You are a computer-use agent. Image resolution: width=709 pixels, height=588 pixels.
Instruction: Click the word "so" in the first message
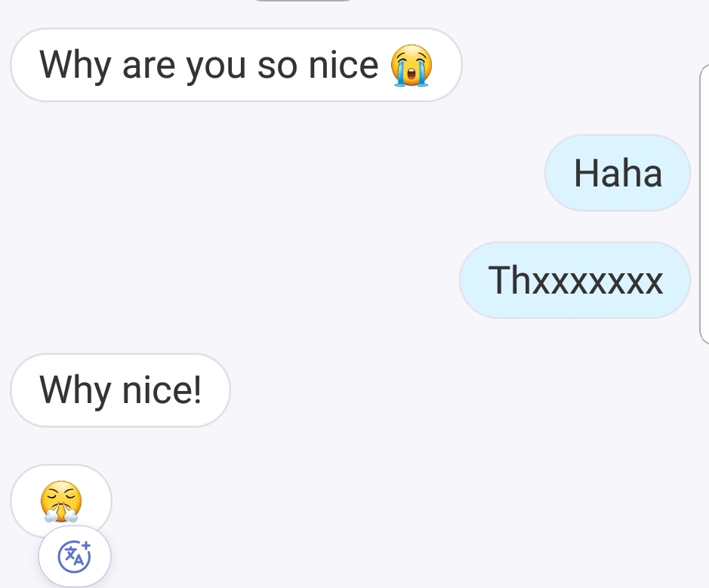click(x=277, y=66)
